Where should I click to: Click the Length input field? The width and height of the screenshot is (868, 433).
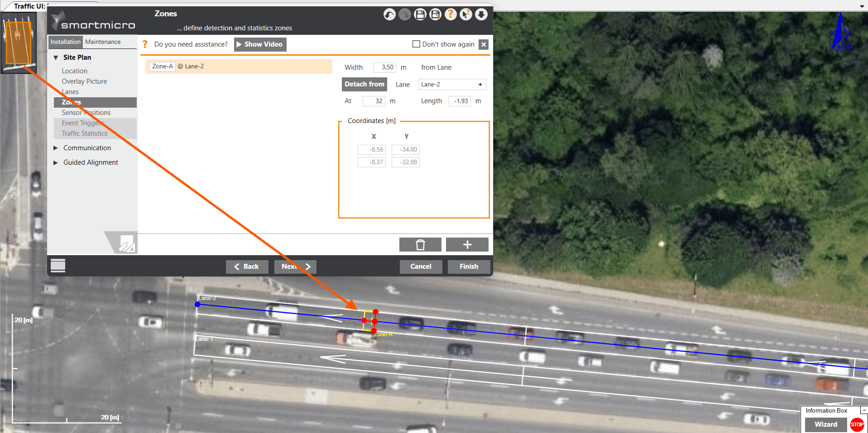460,101
